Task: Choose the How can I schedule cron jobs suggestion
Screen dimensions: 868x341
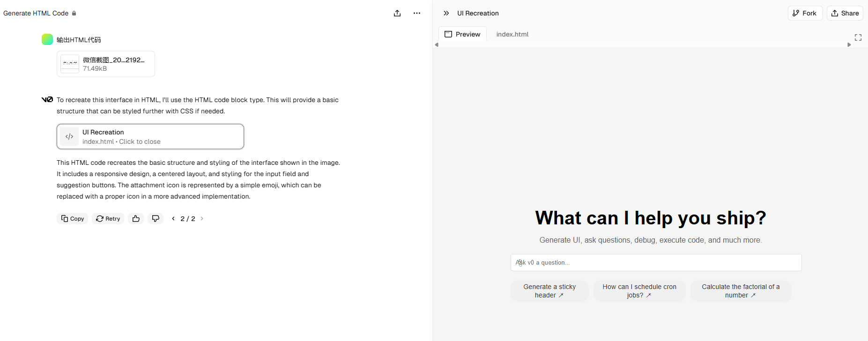Action: tap(639, 291)
